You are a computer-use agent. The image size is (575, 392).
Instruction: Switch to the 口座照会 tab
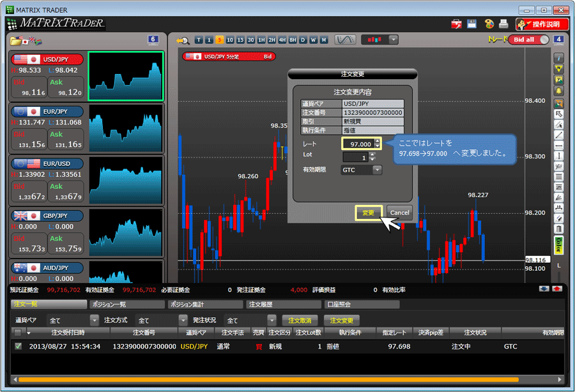click(x=362, y=304)
